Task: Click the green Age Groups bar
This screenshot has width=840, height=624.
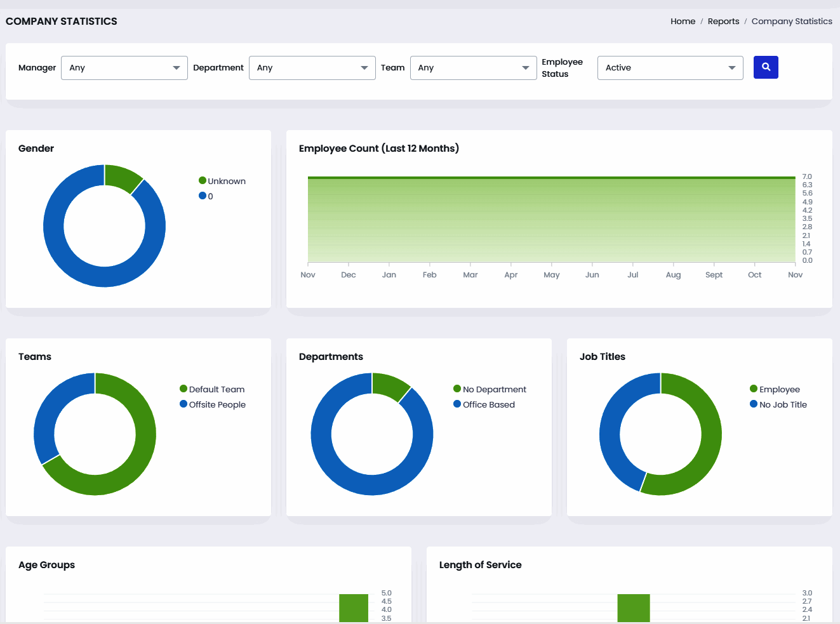Action: [353, 608]
